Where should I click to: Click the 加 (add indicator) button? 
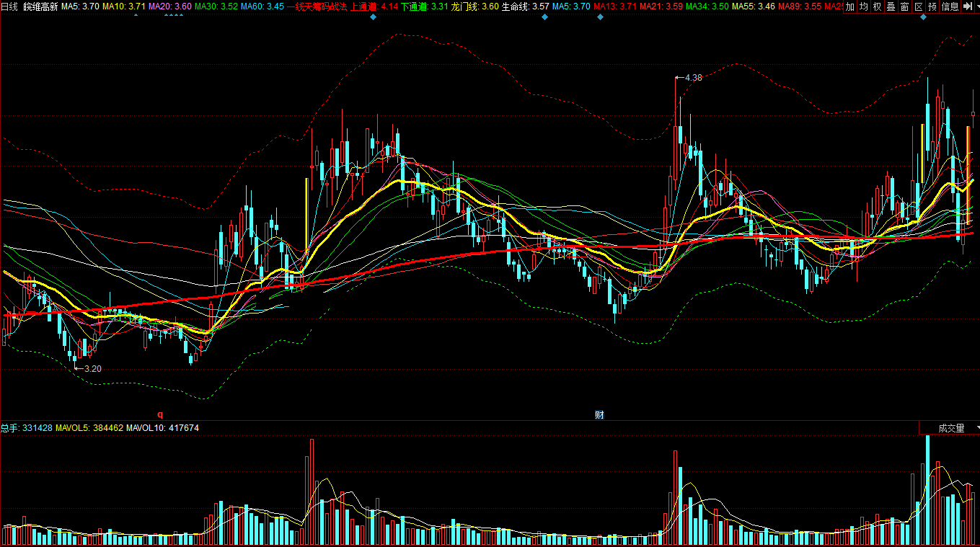pos(850,6)
